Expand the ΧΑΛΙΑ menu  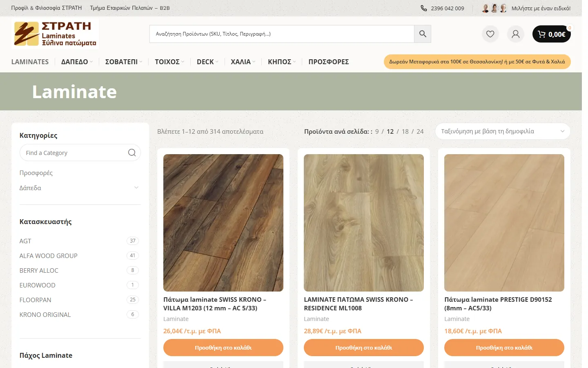[x=243, y=62]
